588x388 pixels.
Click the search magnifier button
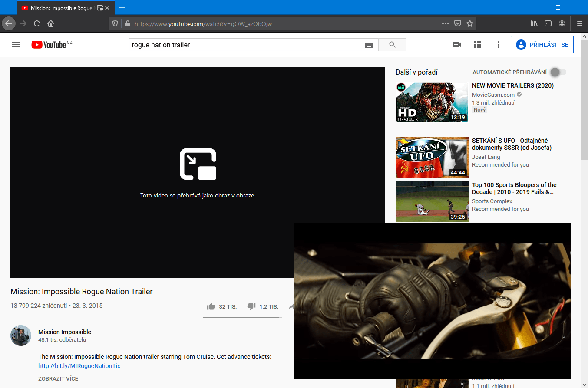pos(392,45)
